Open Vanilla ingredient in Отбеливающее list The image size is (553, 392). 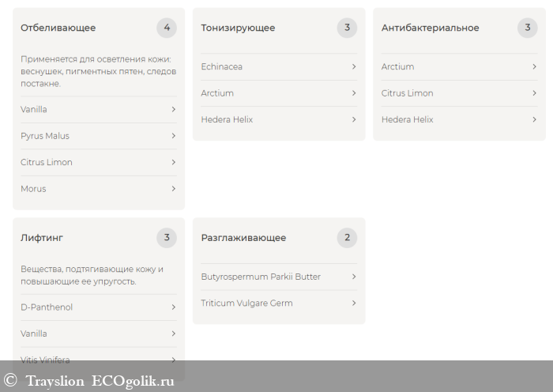tap(34, 109)
